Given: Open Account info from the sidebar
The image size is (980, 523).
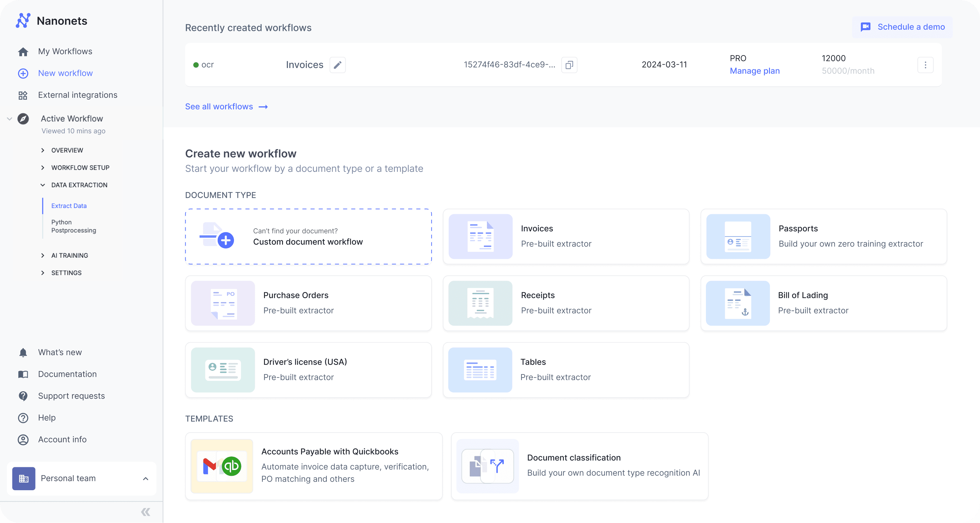Looking at the screenshot, I should tap(62, 439).
